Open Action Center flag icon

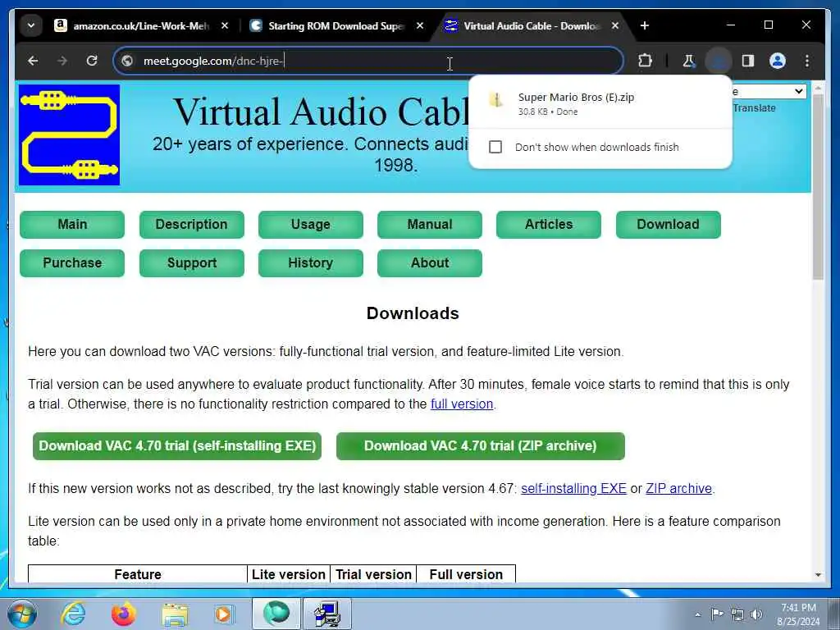tap(717, 614)
